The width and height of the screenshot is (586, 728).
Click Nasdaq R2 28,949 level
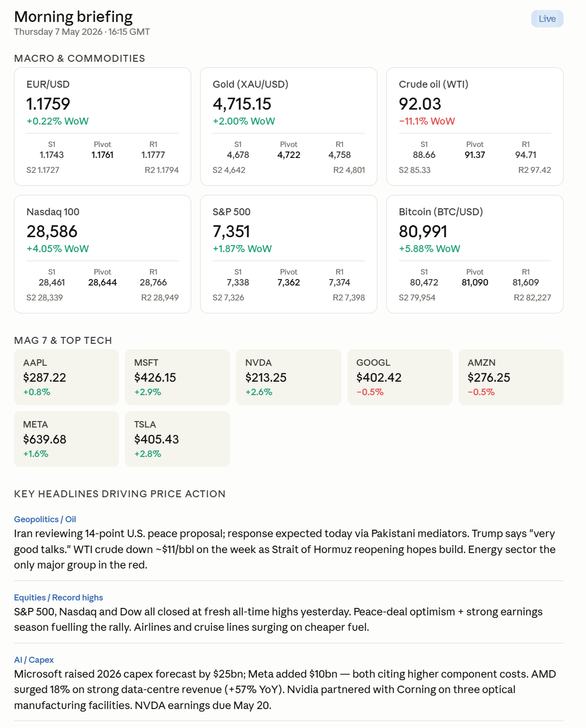pyautogui.click(x=160, y=297)
